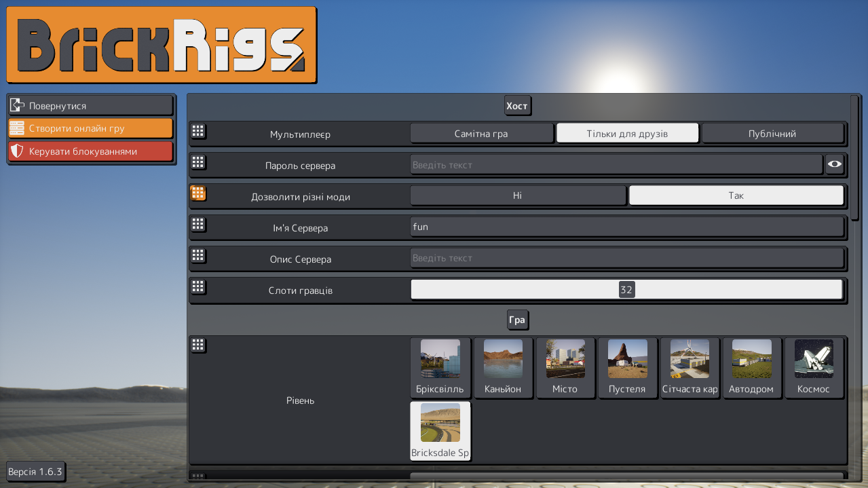This screenshot has width=868, height=488.
Task: Collapse the Хост section header
Action: point(516,106)
